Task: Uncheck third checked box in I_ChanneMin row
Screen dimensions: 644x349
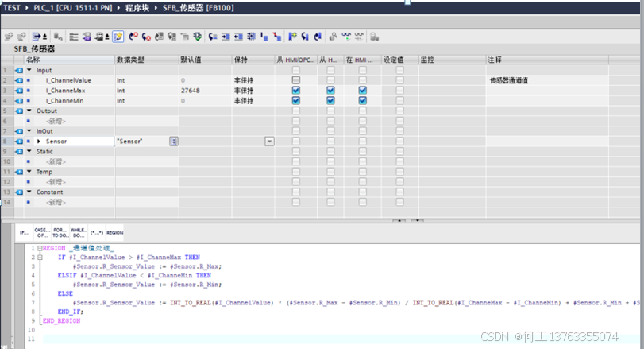Action: [362, 101]
